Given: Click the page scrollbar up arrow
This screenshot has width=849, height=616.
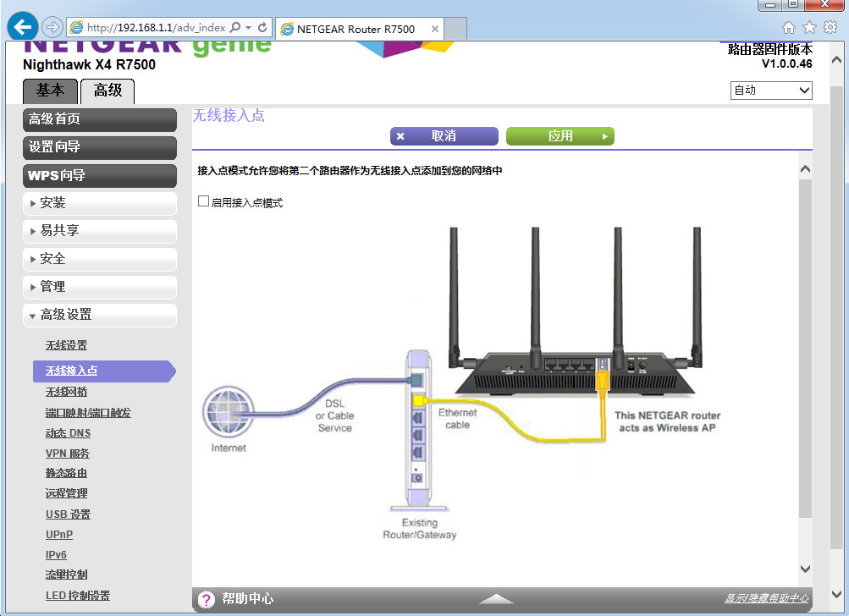Looking at the screenshot, I should coord(836,59).
